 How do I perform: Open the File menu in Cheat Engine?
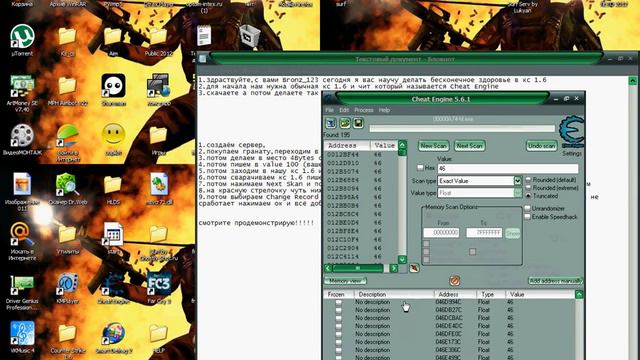(329, 110)
